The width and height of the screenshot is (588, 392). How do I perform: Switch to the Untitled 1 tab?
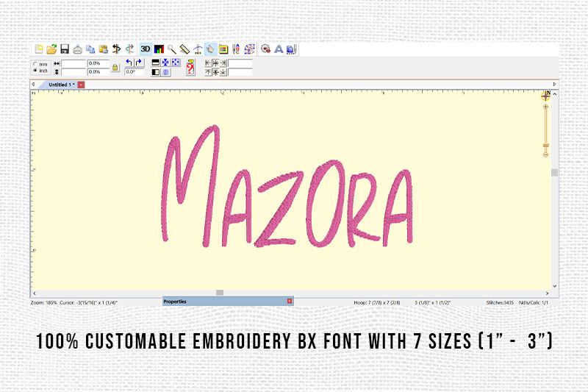coord(61,85)
